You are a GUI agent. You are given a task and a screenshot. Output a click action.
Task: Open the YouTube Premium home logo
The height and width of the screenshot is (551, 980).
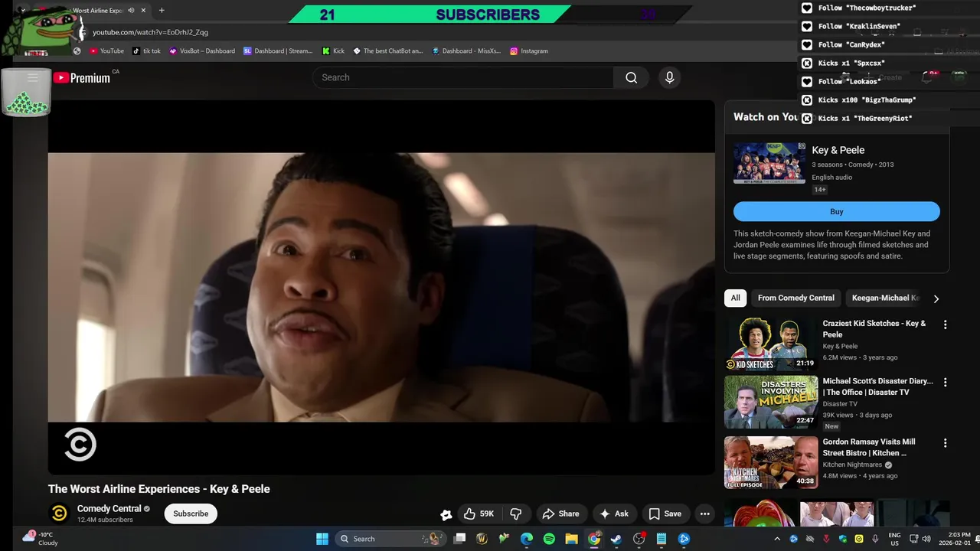pos(81,77)
